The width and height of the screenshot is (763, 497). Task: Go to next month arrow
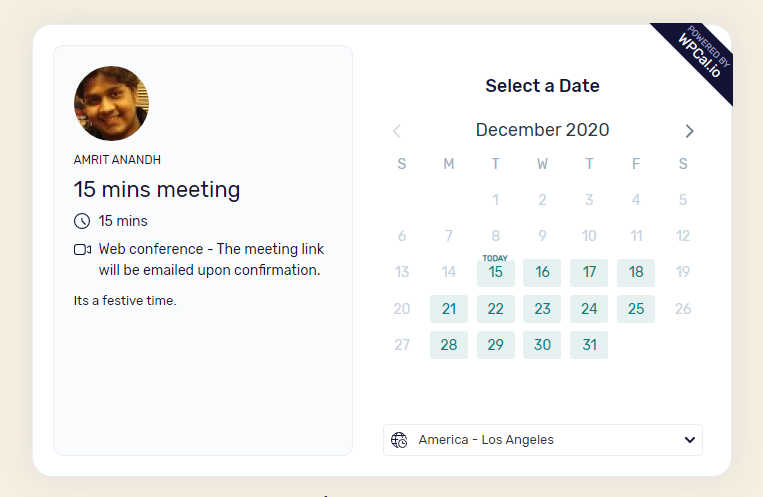pos(689,131)
